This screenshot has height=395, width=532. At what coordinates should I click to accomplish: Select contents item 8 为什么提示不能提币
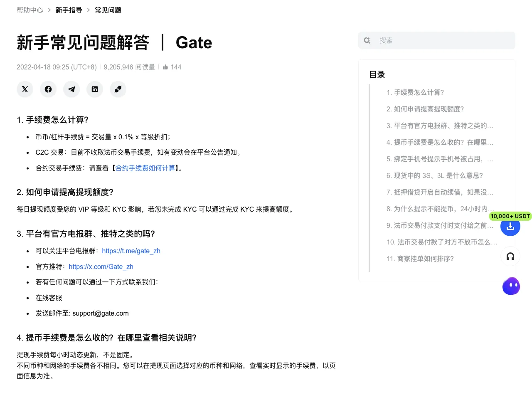tap(441, 209)
